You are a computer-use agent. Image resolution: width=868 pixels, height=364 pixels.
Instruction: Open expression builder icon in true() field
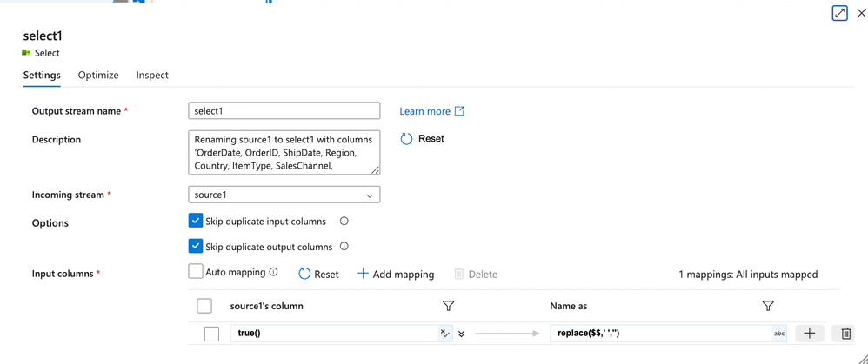[x=444, y=334]
